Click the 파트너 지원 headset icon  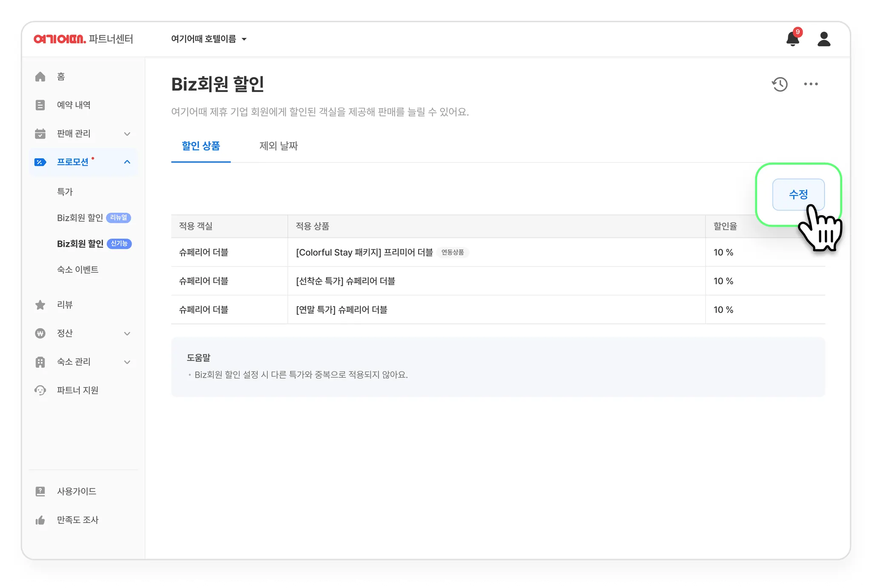click(40, 390)
